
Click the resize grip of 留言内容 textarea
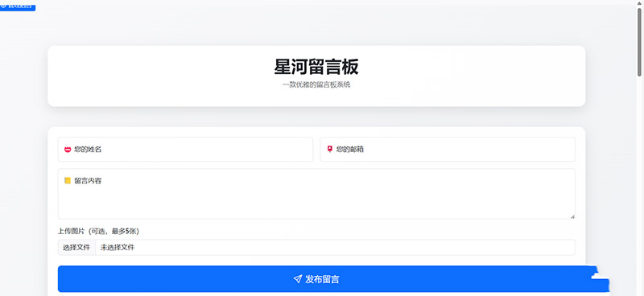[x=572, y=216]
